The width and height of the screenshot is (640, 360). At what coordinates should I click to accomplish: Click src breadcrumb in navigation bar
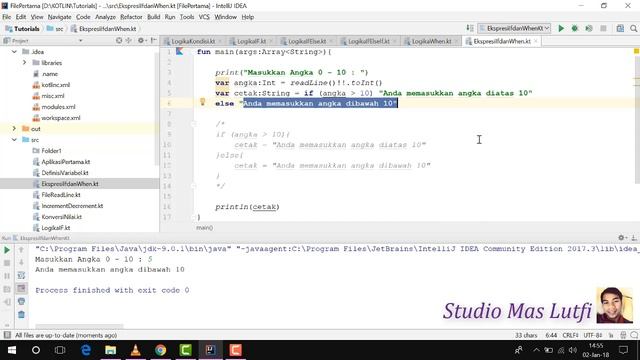[56, 29]
